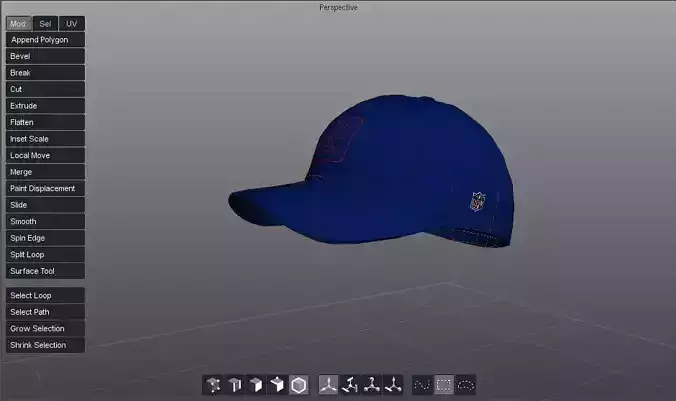Viewport: 676px width, 401px height.
Task: Select face selection mode icon
Action: [x=256, y=385]
